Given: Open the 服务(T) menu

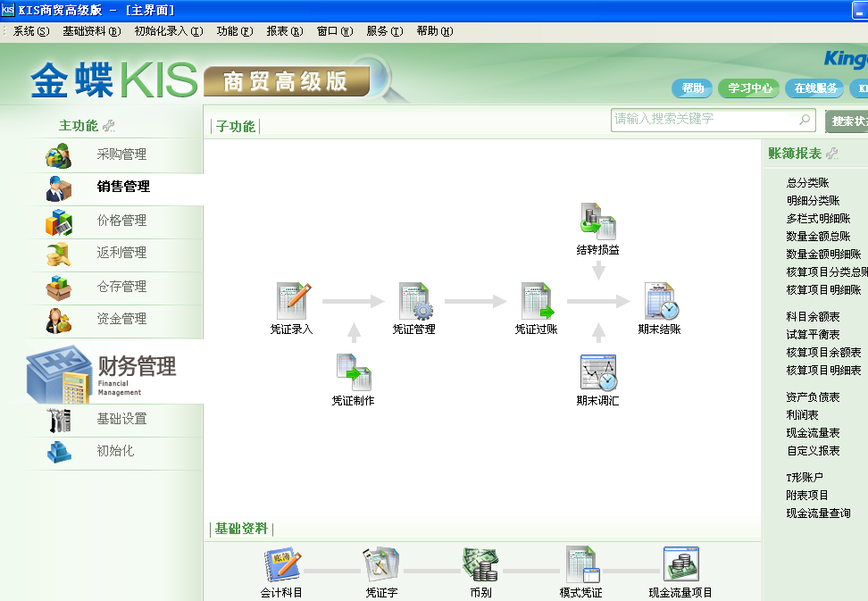Looking at the screenshot, I should tap(384, 31).
